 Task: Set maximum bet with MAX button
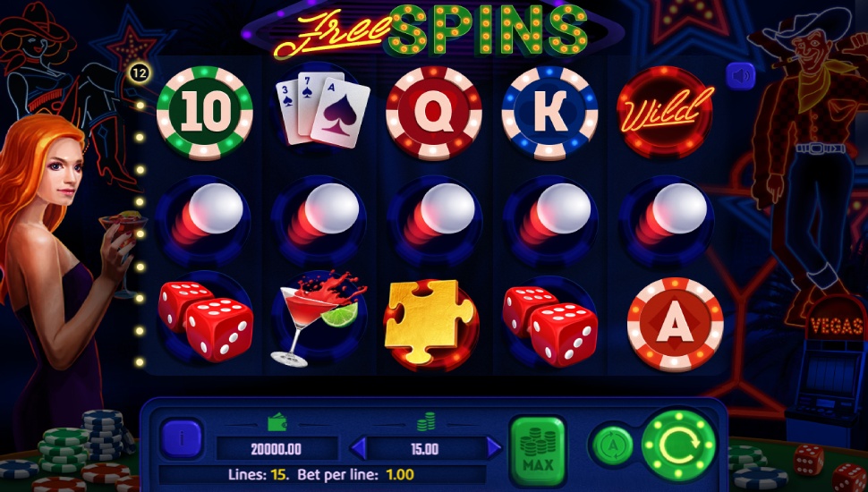point(538,452)
